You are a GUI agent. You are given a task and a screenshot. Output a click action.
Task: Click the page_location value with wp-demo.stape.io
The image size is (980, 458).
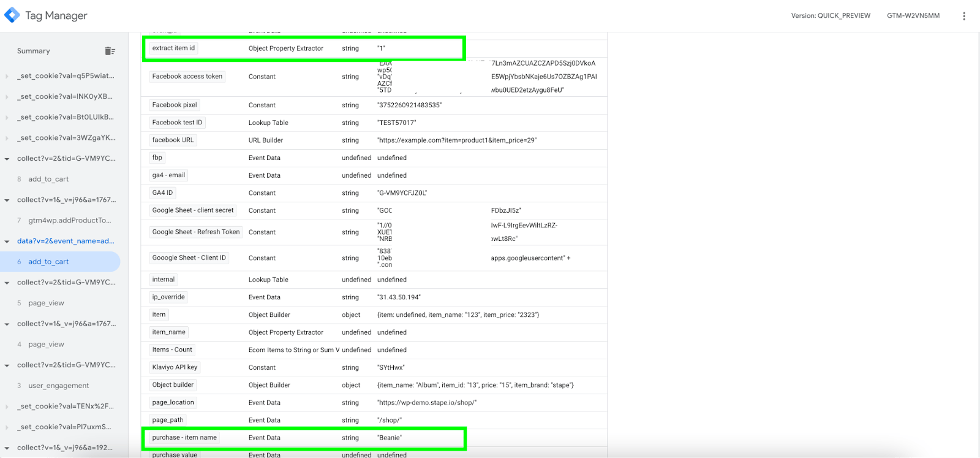pos(427,403)
